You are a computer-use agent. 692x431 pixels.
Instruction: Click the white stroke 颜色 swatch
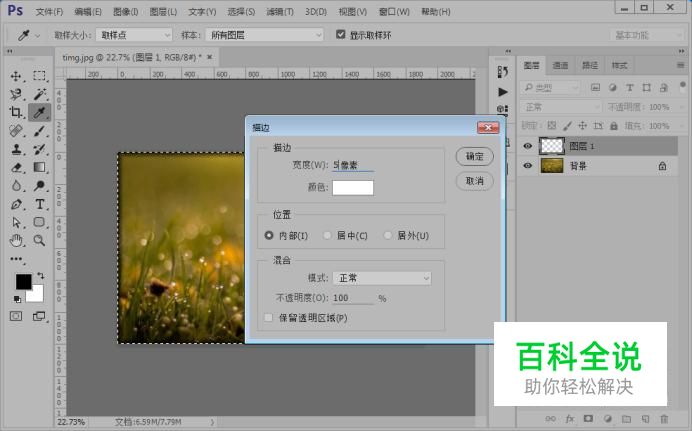click(353, 187)
